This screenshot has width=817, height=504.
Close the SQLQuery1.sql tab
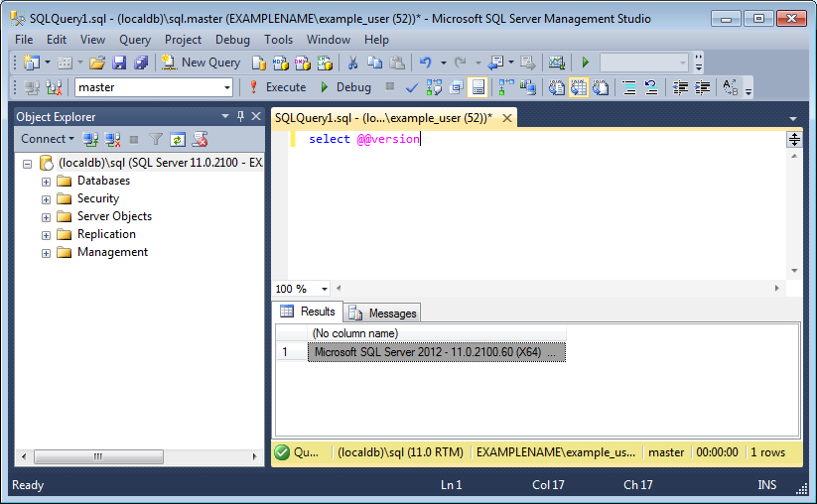pos(506,118)
